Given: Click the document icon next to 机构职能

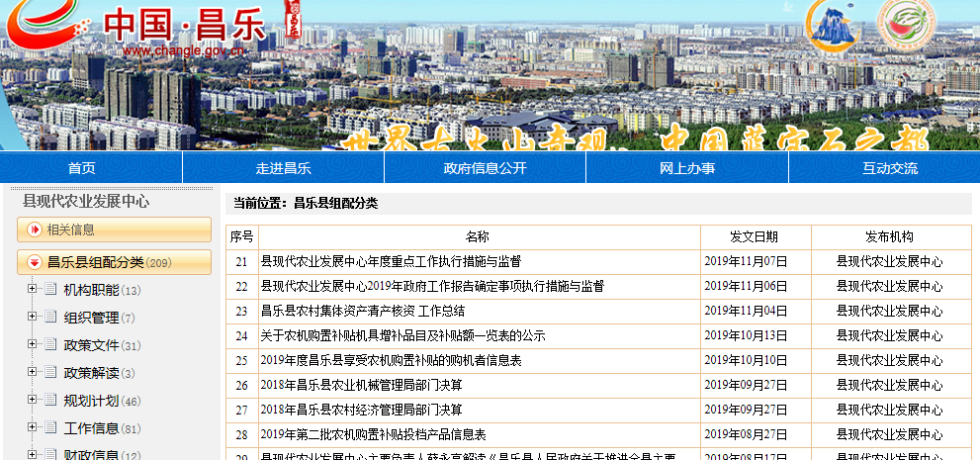Looking at the screenshot, I should pos(49,290).
